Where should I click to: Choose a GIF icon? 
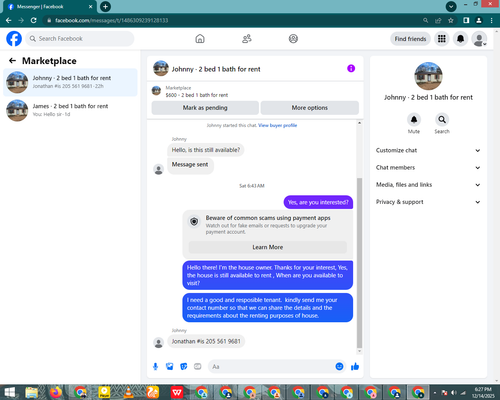click(198, 367)
